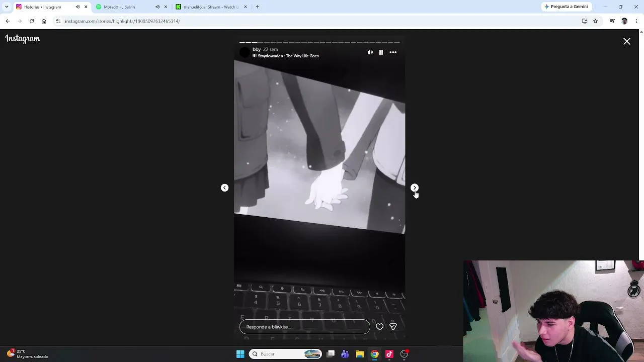Go back to the previous page
This screenshot has height=362, width=644.
coord(8,21)
